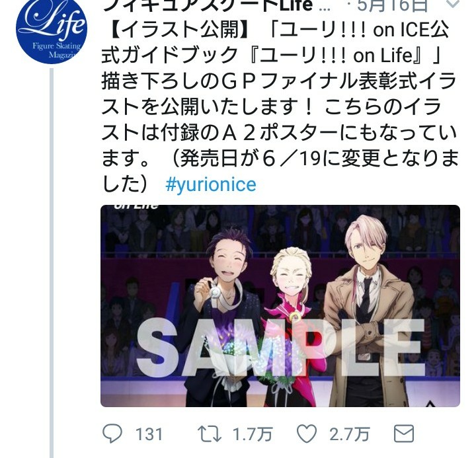
Task: Click the tweet text starting 【イラスト公開】
Action: [x=279, y=107]
